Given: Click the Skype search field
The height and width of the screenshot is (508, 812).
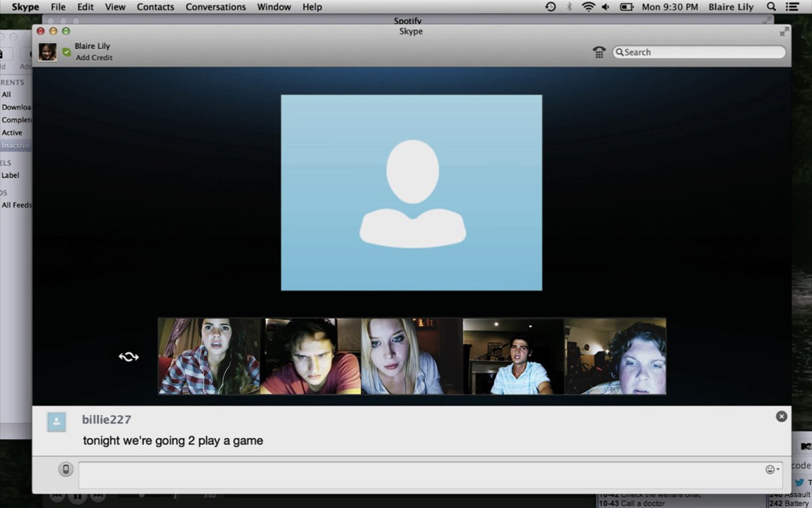Looking at the screenshot, I should [x=700, y=52].
